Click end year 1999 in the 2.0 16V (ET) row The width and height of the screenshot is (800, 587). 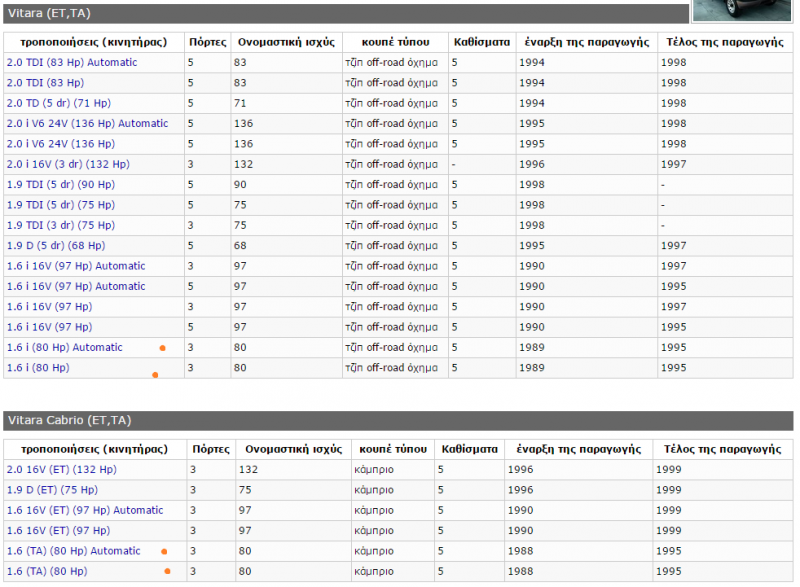click(x=669, y=470)
